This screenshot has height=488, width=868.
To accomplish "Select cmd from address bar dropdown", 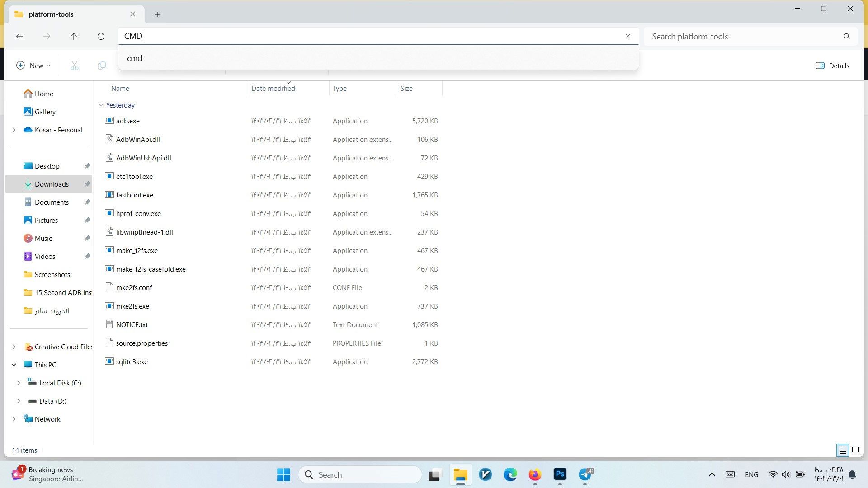I will [x=135, y=58].
